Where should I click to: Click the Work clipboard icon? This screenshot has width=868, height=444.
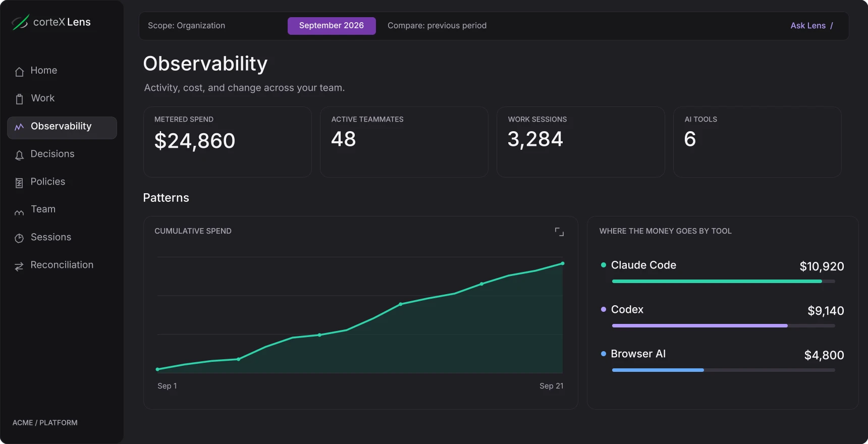[20, 99]
